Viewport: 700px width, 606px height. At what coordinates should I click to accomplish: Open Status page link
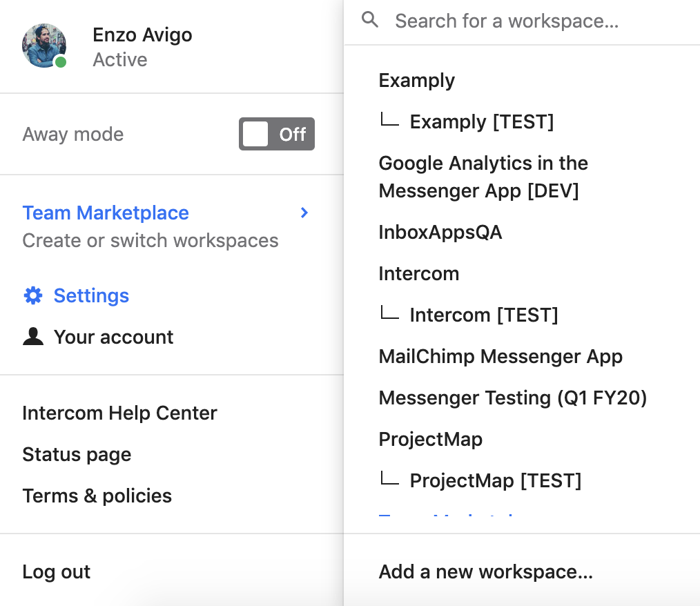pyautogui.click(x=77, y=455)
